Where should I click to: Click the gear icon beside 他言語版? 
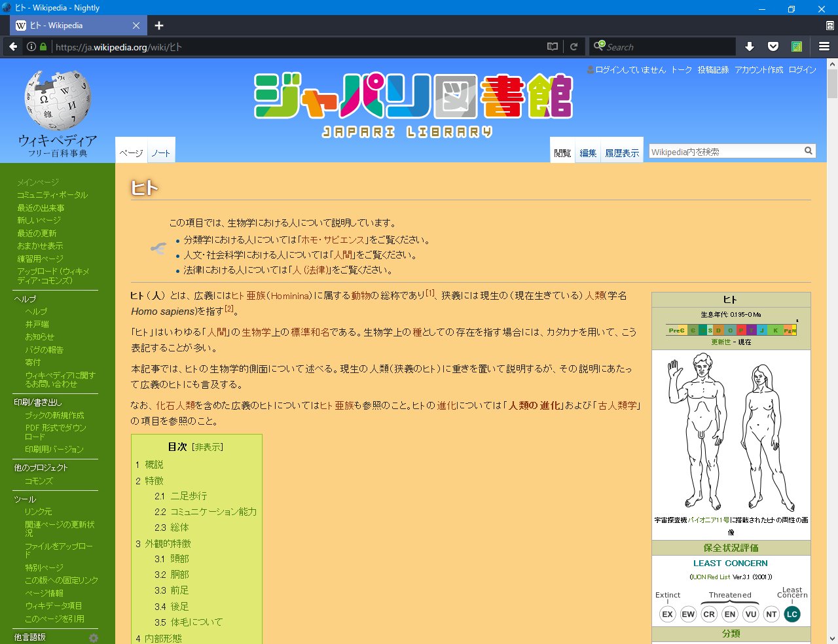click(x=94, y=637)
